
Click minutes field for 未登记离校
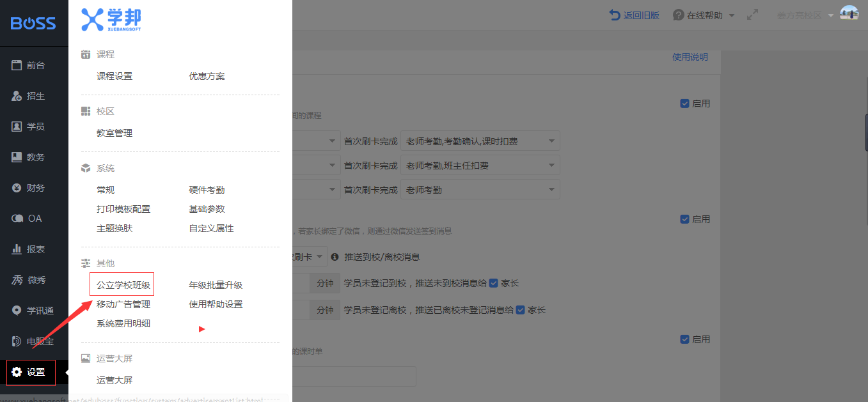coord(301,310)
